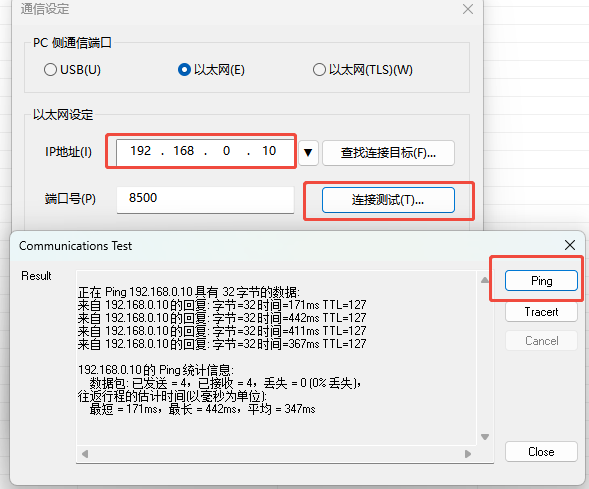
Task: Click the port number 8500 field
Action: (x=205, y=200)
